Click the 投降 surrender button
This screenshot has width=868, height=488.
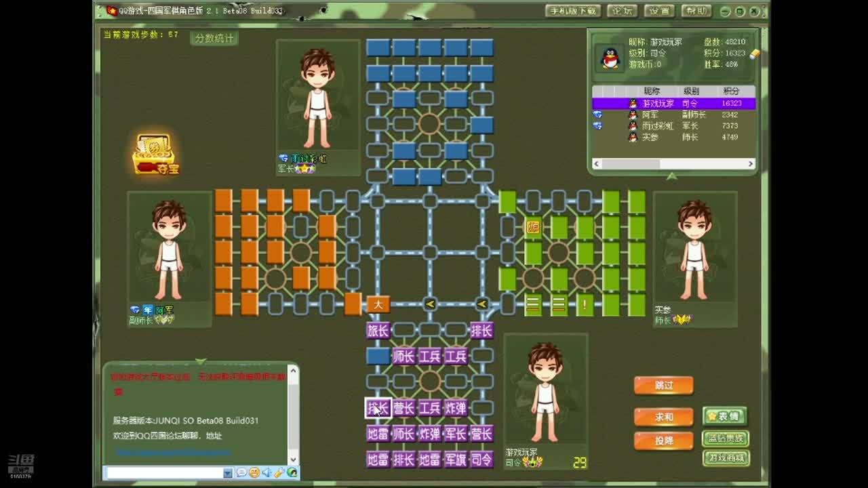pos(664,441)
